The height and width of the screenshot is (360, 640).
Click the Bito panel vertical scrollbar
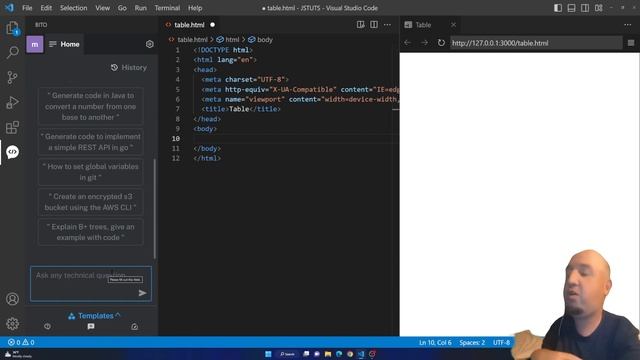point(154,208)
